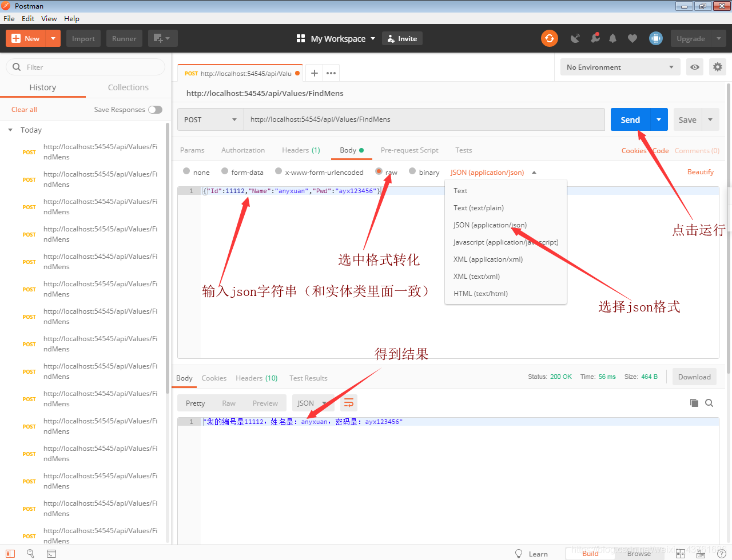Click the Runner button
Image resolution: width=732 pixels, height=560 pixels.
pyautogui.click(x=124, y=38)
